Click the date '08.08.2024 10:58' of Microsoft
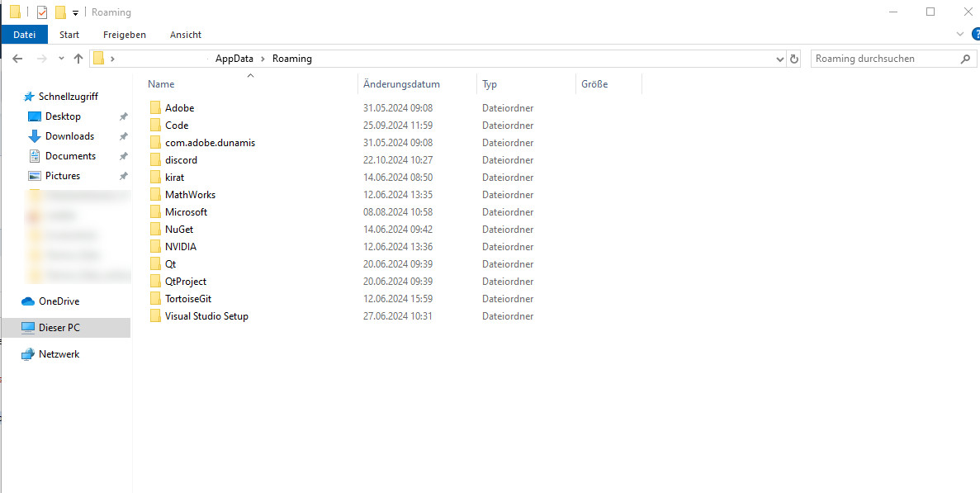The height and width of the screenshot is (493, 980). (397, 212)
